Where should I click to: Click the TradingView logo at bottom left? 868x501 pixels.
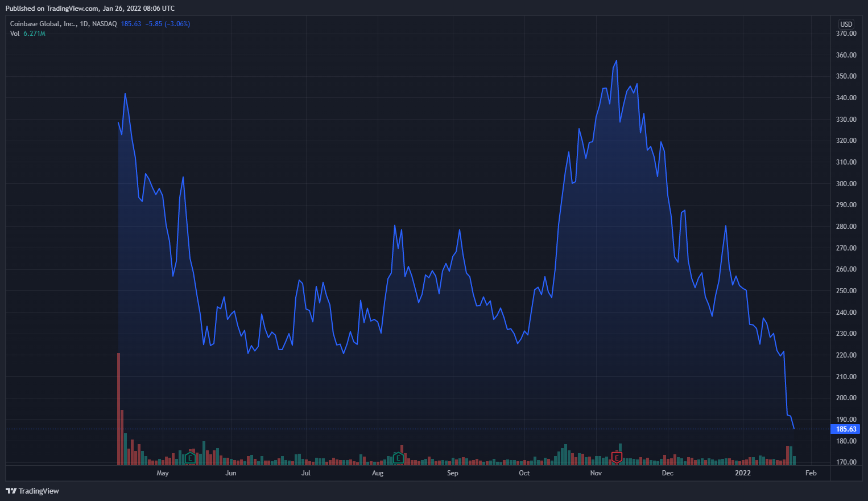[x=32, y=491]
